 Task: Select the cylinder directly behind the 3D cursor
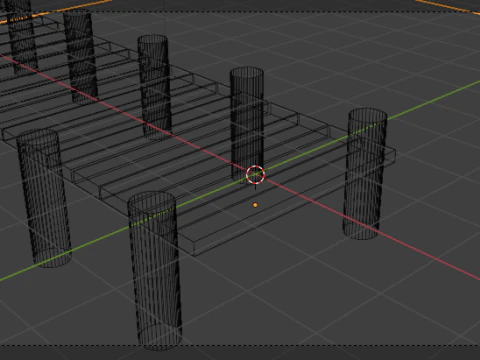[247, 124]
